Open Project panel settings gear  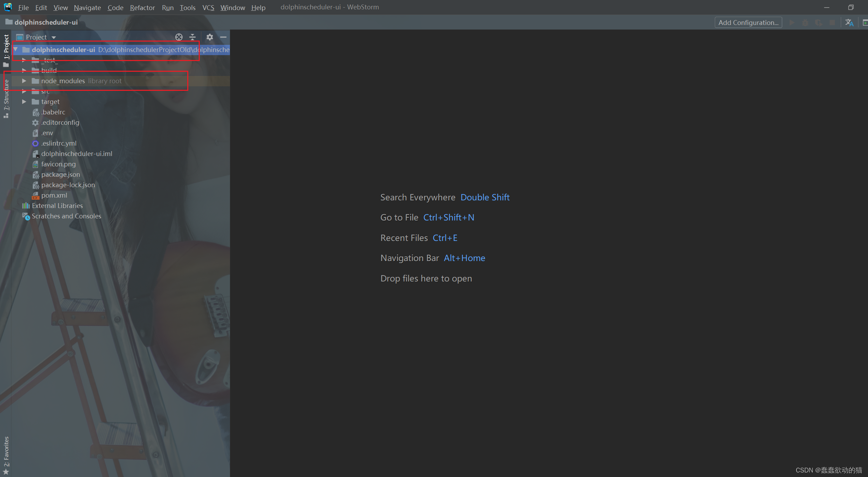click(209, 37)
